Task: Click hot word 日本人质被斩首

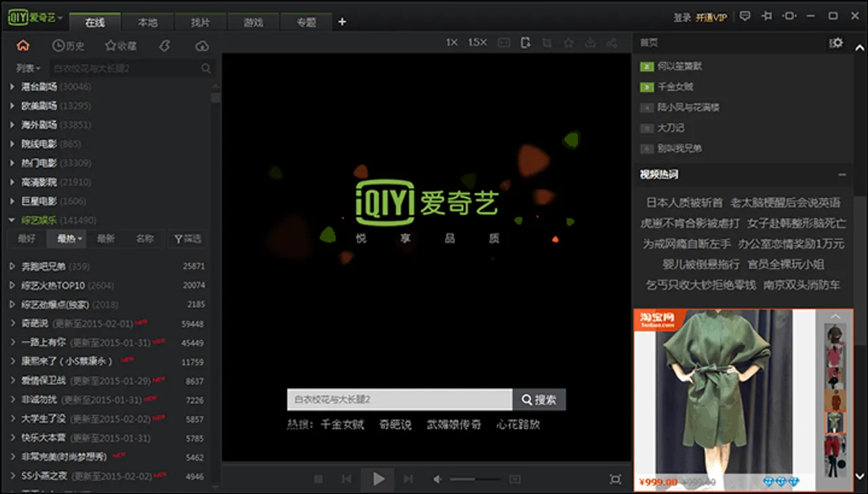Action: pos(684,203)
